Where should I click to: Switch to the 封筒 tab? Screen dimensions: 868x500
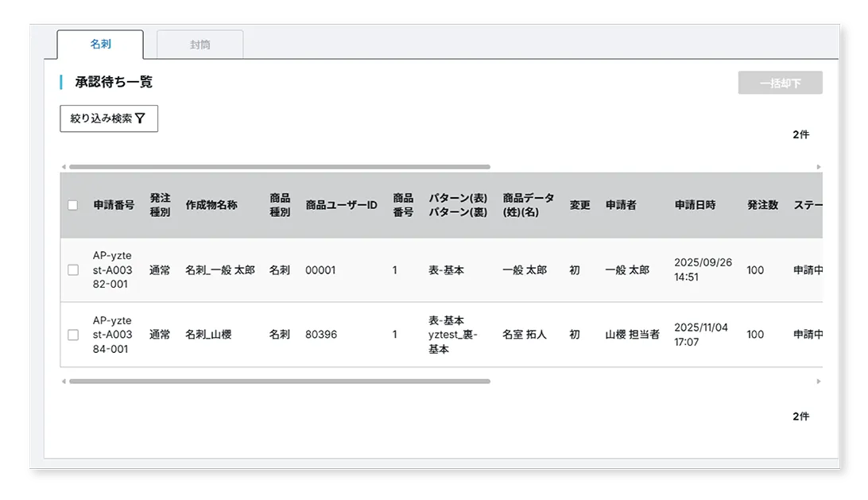click(x=200, y=45)
